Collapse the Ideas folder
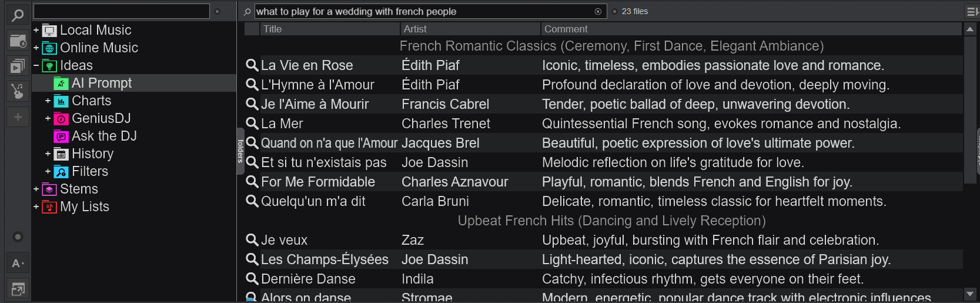980x303 pixels. (x=36, y=65)
